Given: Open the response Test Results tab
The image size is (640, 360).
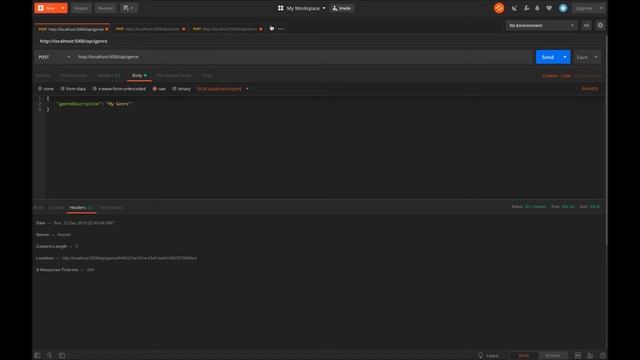Looking at the screenshot, I should (x=111, y=207).
